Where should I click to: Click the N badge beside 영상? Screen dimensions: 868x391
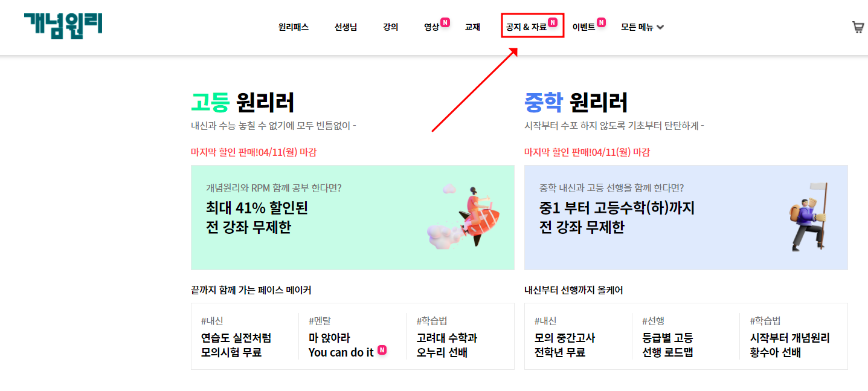click(445, 22)
